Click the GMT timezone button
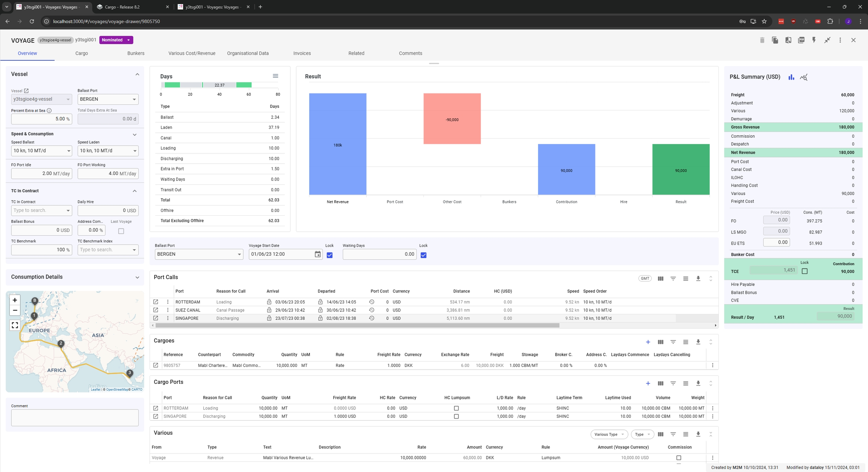 (645, 279)
